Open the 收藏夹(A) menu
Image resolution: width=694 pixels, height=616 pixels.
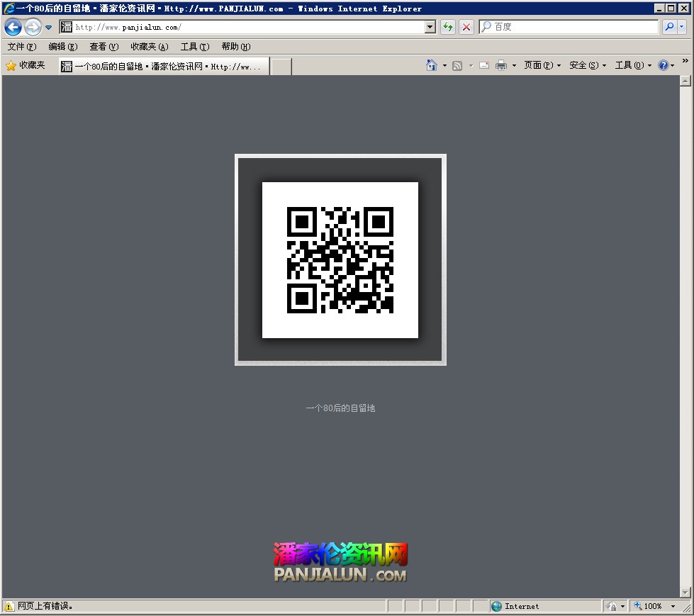[x=148, y=47]
